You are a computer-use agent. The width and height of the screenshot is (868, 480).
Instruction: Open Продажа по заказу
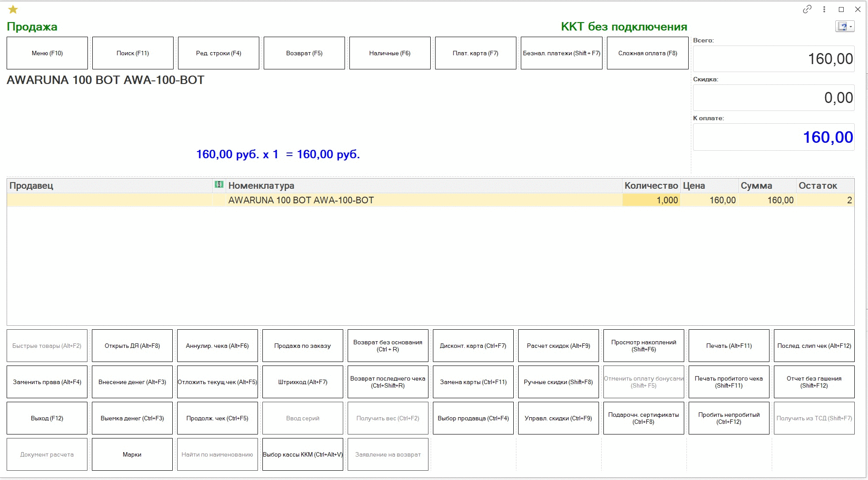point(303,346)
